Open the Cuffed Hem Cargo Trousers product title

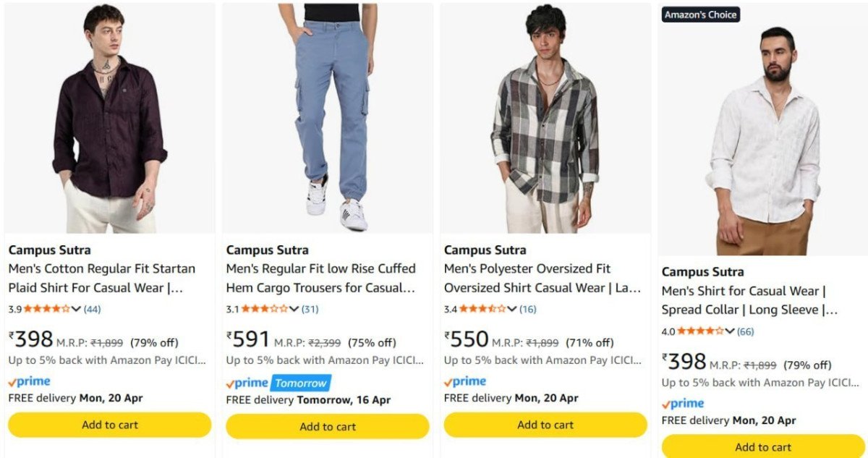[320, 278]
